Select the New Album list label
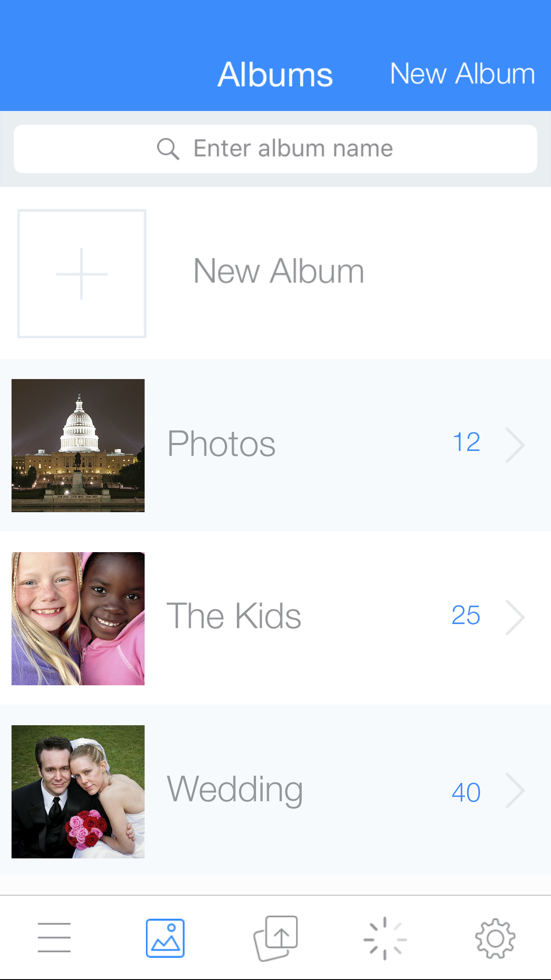 [x=279, y=271]
